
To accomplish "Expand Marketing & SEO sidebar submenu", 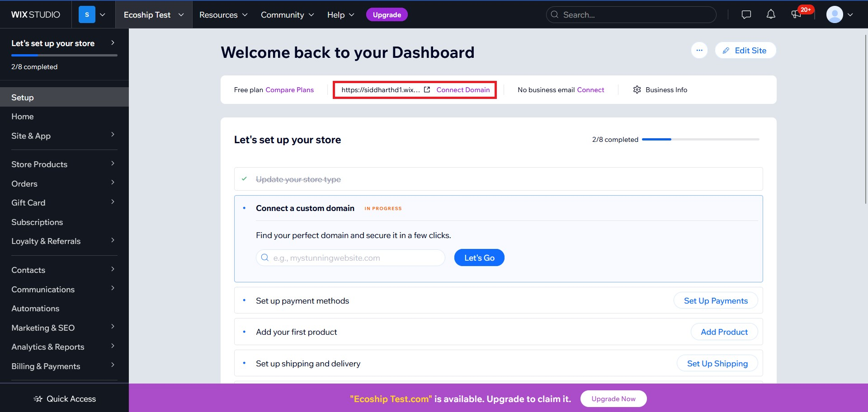I will (64, 328).
